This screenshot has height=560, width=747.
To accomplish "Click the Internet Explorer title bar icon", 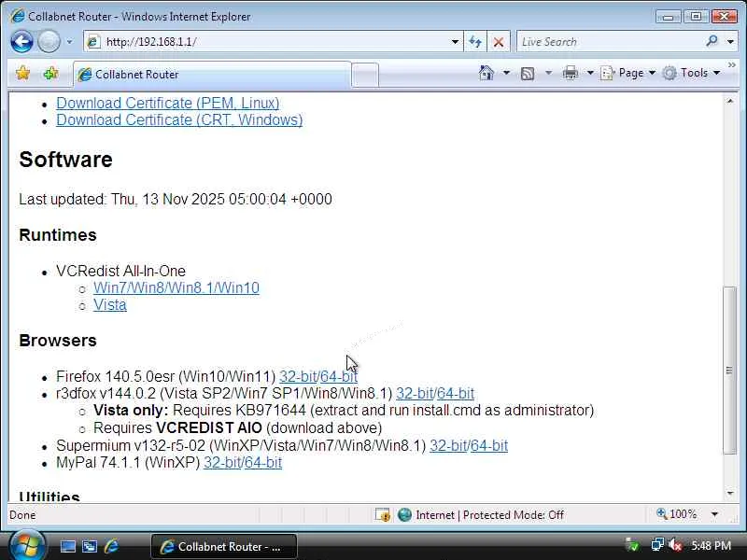I will click(x=17, y=16).
